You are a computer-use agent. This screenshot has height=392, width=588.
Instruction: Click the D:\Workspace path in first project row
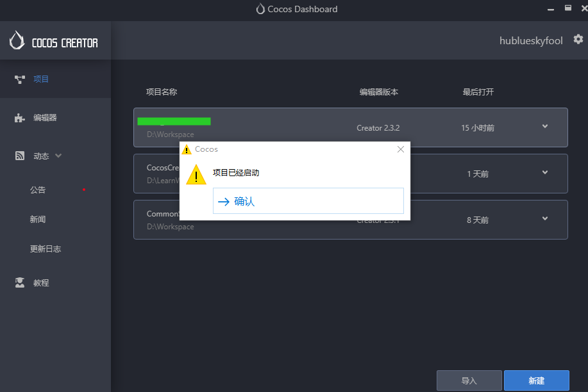click(x=171, y=135)
